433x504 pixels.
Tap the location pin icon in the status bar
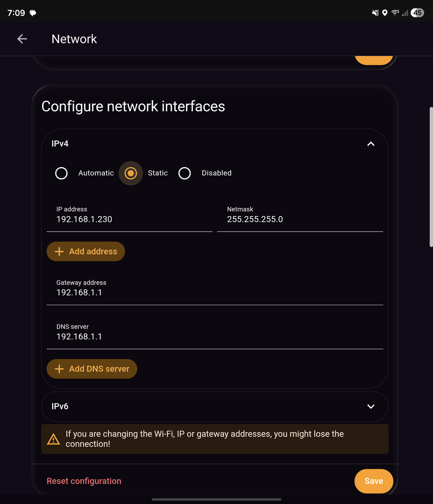tap(385, 13)
